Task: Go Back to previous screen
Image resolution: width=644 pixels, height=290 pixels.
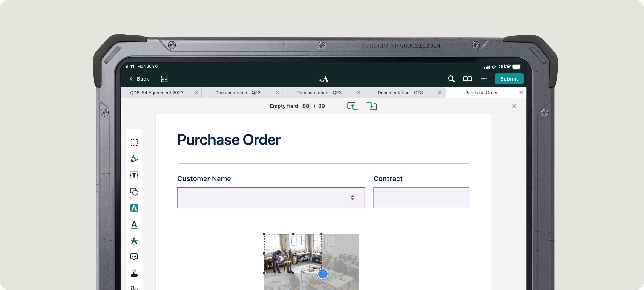Action: 140,79
